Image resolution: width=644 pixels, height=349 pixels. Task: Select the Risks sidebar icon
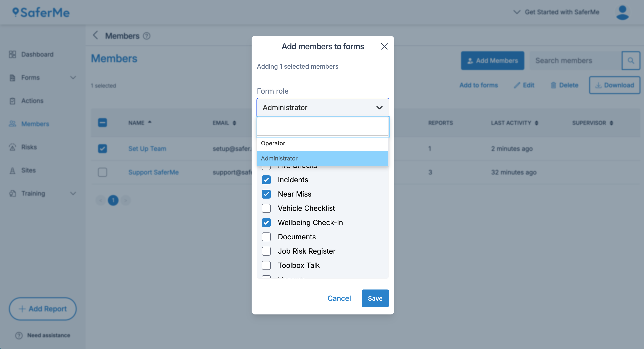click(13, 147)
